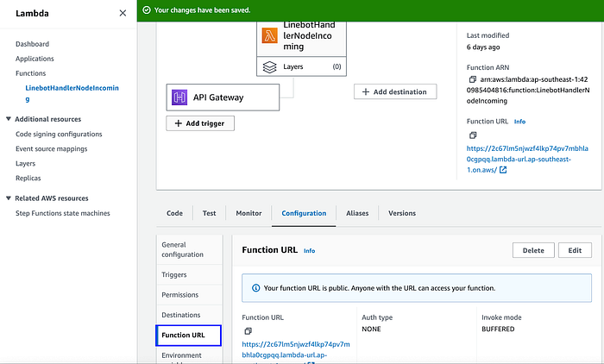Click the plus icon in Add trigger
The image size is (604, 364).
pos(179,123)
